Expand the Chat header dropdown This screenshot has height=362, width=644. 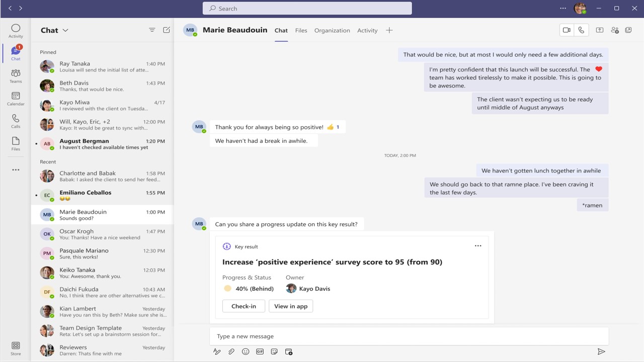tap(65, 30)
